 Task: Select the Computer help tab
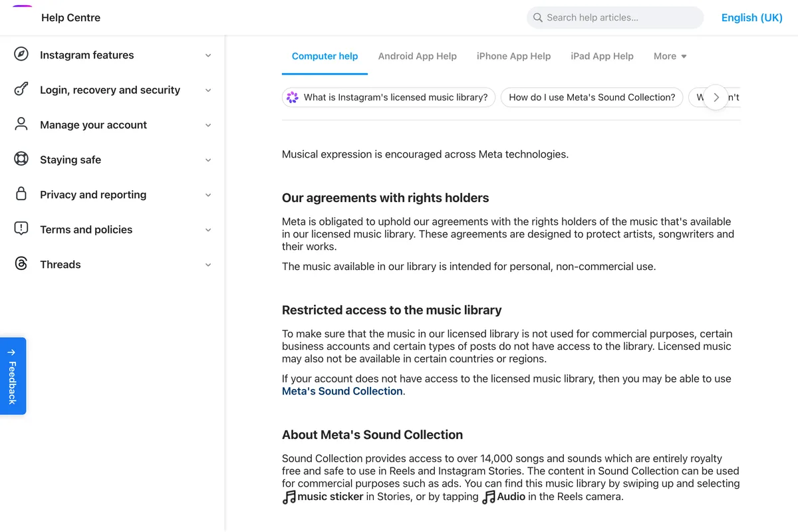coord(325,56)
